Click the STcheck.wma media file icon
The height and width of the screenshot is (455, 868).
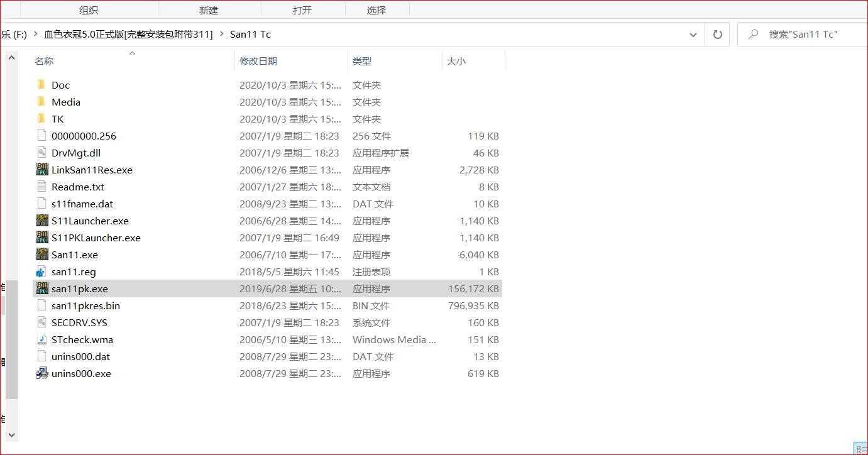(41, 339)
